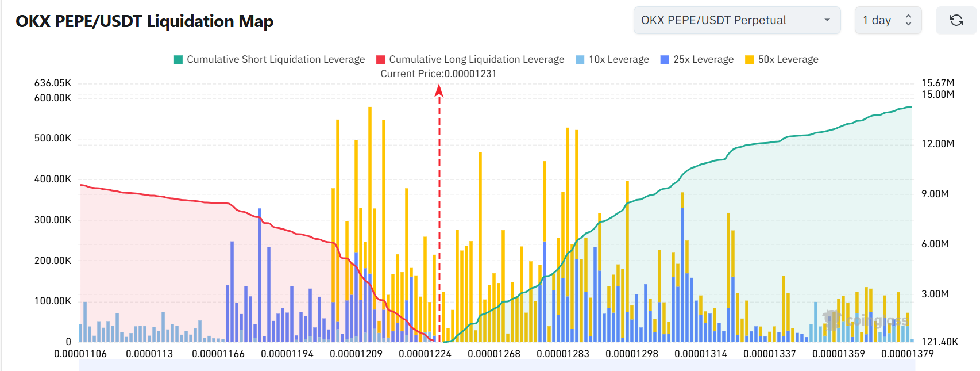
Task: Click the blue 25x Leverage swatch
Action: 665,59
